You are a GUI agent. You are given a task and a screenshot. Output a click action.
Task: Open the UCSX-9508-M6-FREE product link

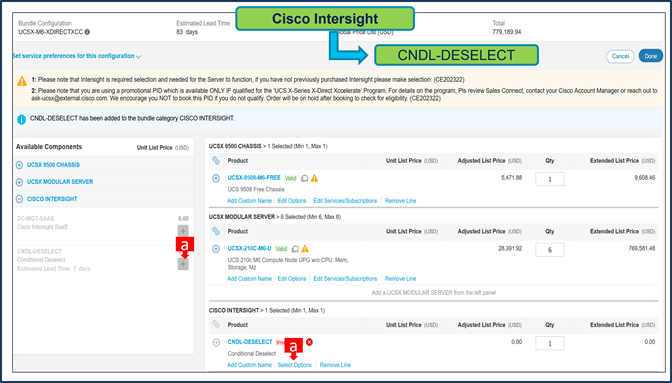(254, 178)
